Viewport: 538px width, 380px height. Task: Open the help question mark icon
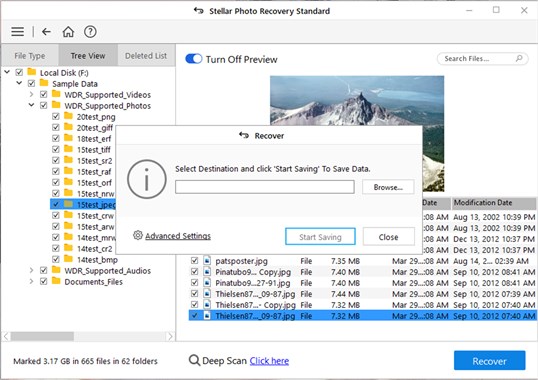pos(90,32)
